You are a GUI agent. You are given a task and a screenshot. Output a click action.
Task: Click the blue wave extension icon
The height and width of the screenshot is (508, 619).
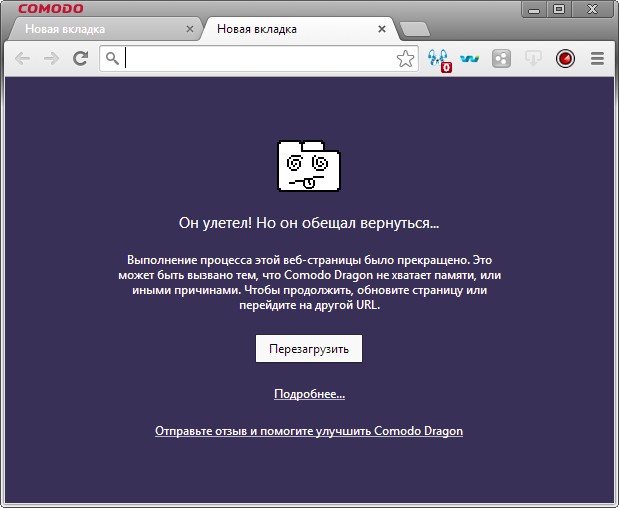point(470,59)
